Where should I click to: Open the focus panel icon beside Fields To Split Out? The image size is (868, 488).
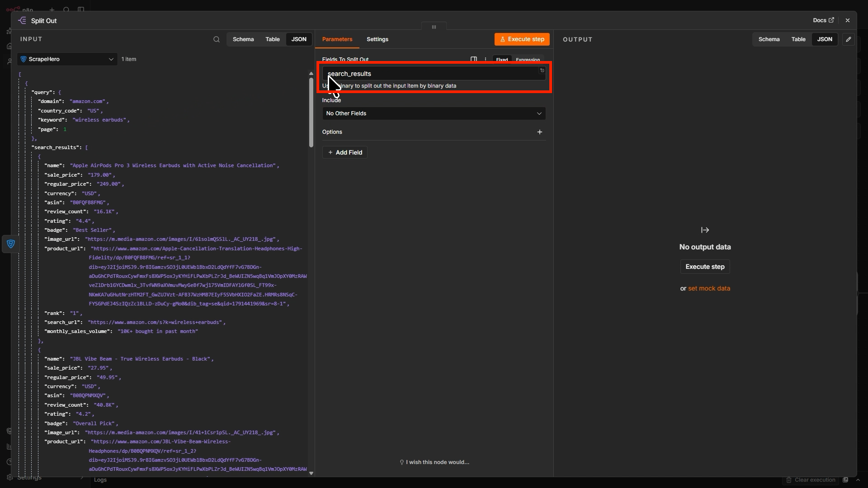click(474, 60)
